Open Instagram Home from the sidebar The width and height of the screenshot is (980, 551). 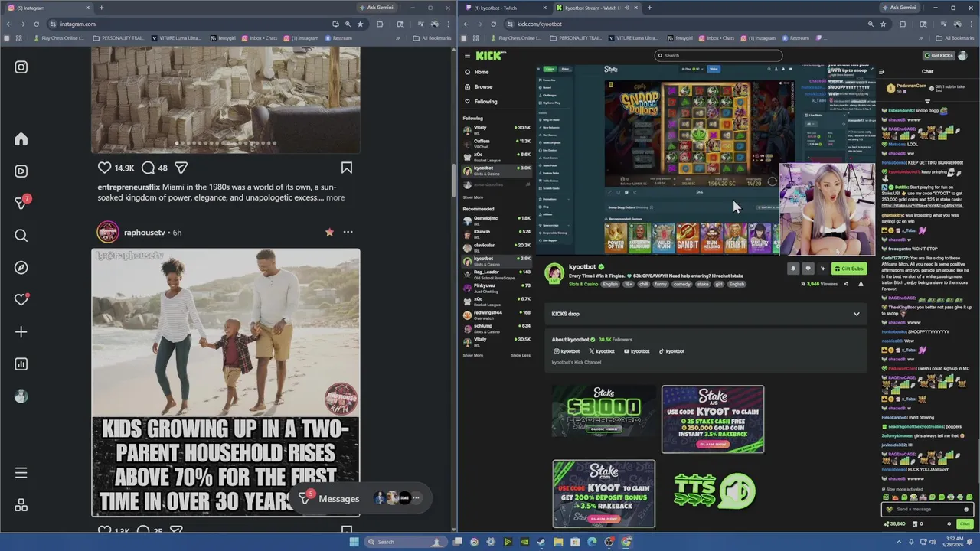[21, 139]
